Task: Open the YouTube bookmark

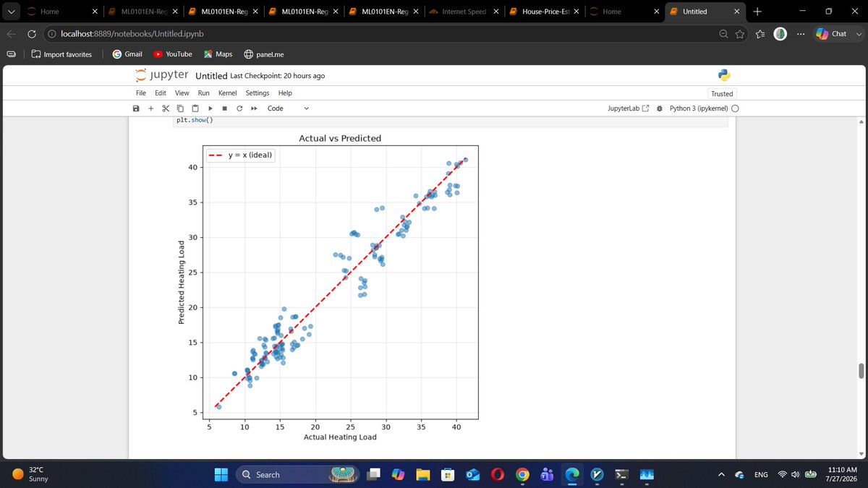Action: coord(172,54)
